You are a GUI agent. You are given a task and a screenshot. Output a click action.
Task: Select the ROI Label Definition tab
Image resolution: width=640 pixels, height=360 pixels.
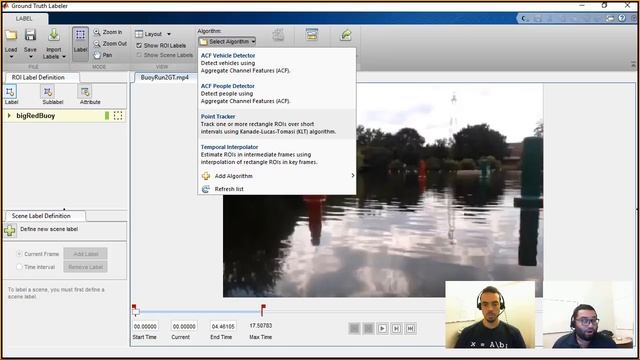tap(38, 77)
